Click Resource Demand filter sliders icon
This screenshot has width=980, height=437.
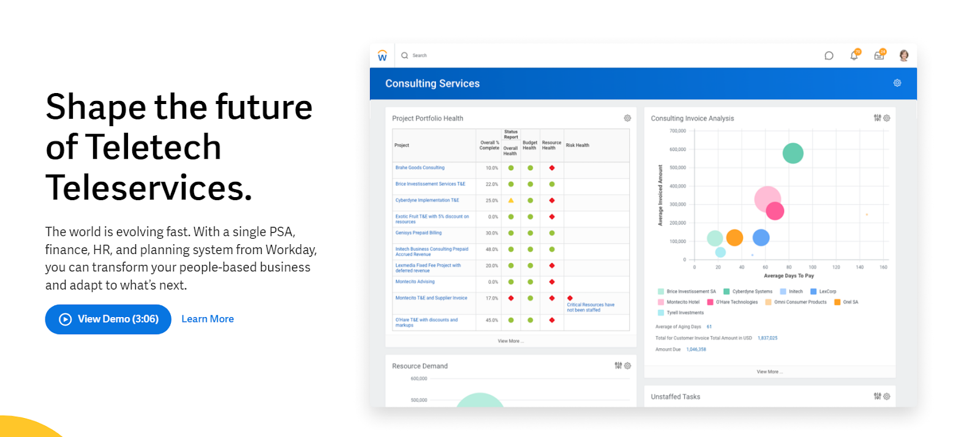click(x=618, y=366)
